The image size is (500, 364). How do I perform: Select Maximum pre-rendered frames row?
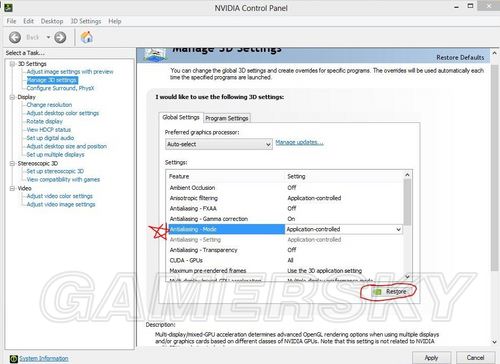(284, 271)
